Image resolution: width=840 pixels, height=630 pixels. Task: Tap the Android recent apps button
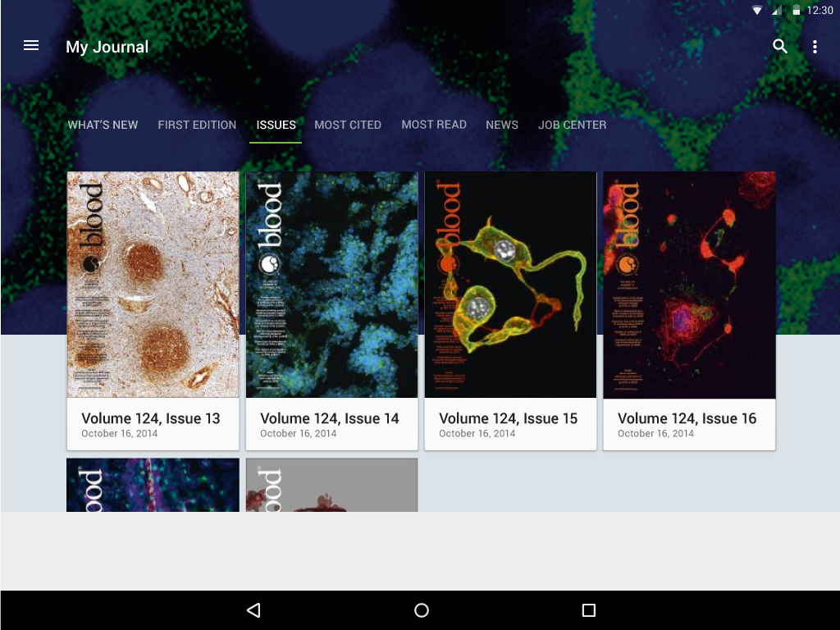(x=589, y=610)
